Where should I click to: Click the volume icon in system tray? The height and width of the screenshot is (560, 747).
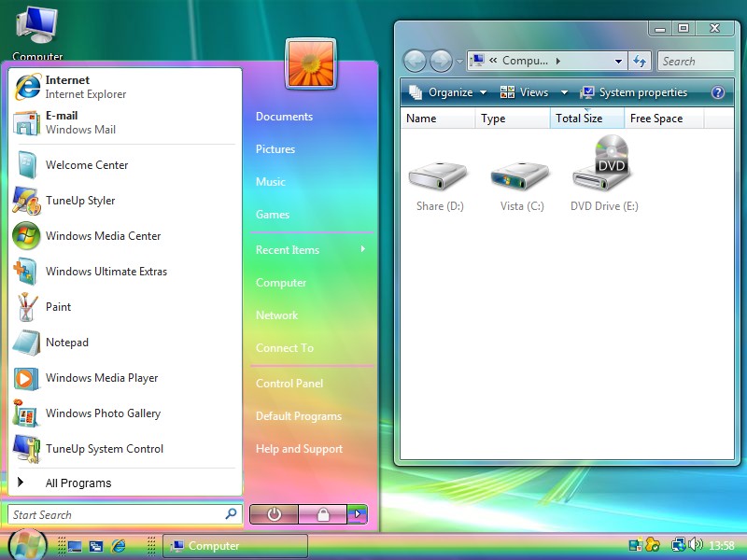point(696,545)
